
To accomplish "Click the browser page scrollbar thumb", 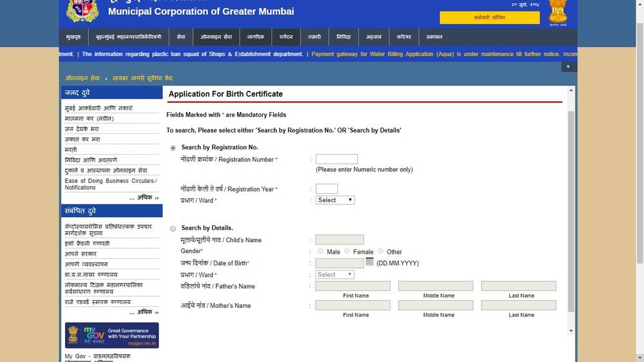I will click(640, 142).
